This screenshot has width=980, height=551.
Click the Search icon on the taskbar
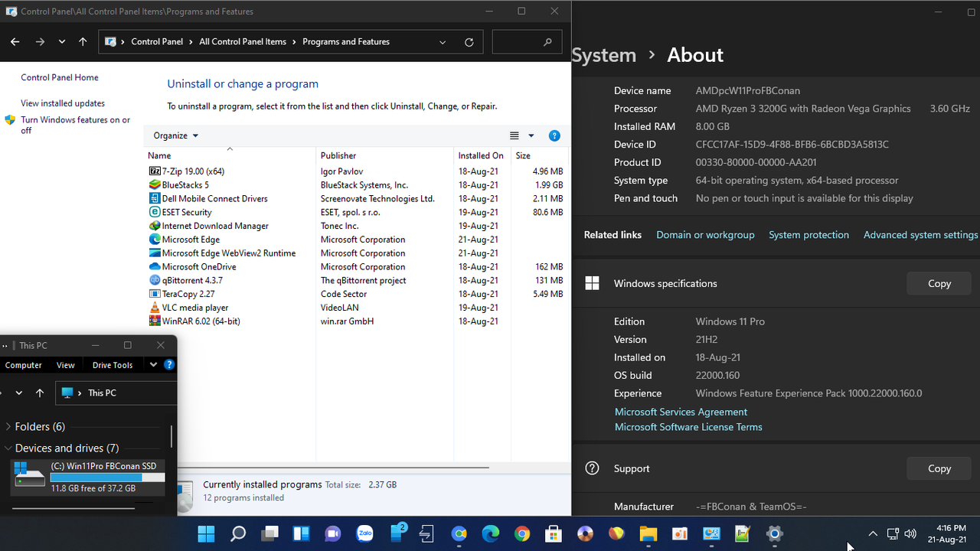click(237, 533)
